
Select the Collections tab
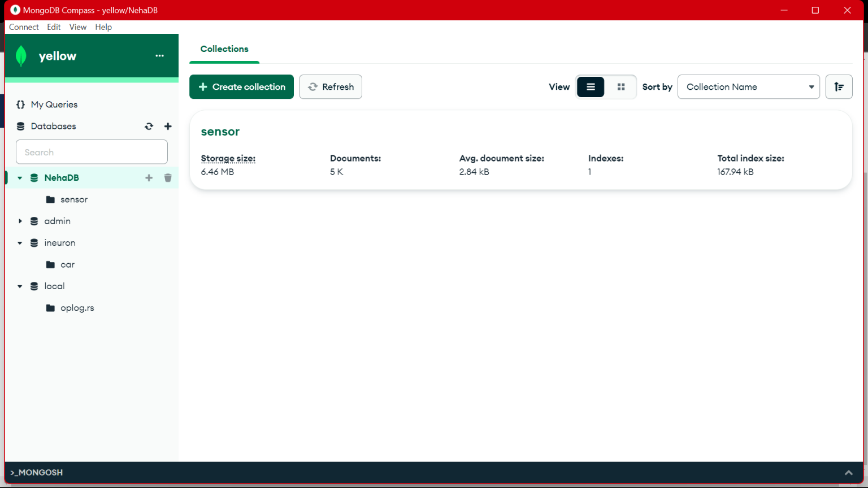pyautogui.click(x=224, y=49)
